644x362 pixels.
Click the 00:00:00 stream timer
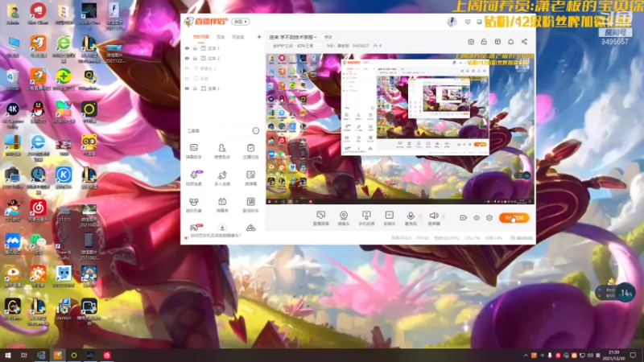pos(522,238)
